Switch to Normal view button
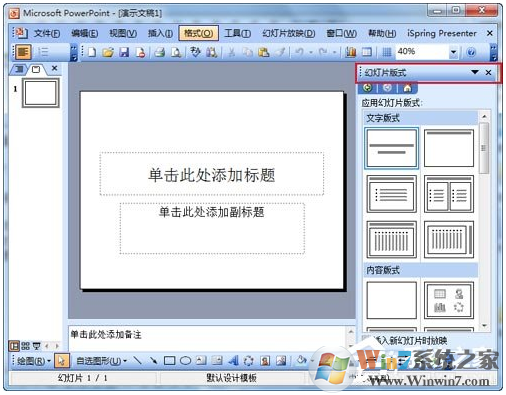The height and width of the screenshot is (395, 506). click(14, 346)
